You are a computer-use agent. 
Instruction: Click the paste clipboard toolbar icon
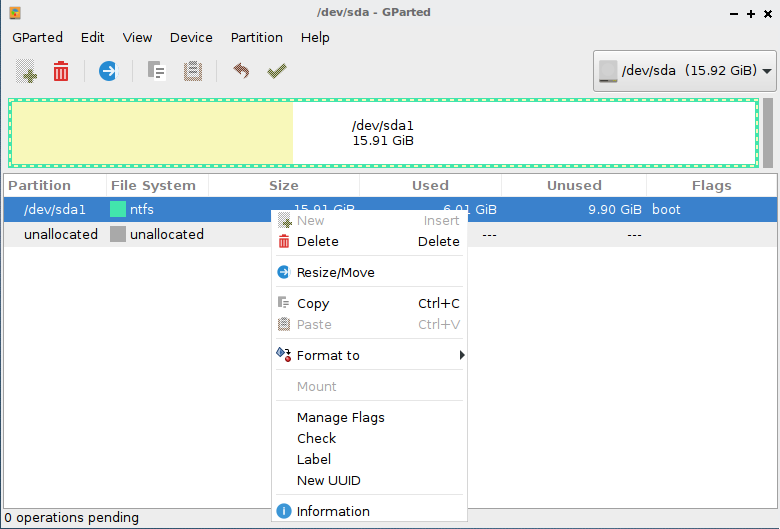click(x=193, y=71)
